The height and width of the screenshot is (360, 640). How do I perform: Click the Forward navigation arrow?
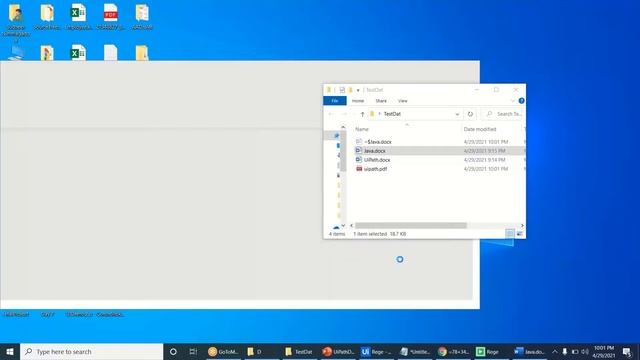pos(344,114)
